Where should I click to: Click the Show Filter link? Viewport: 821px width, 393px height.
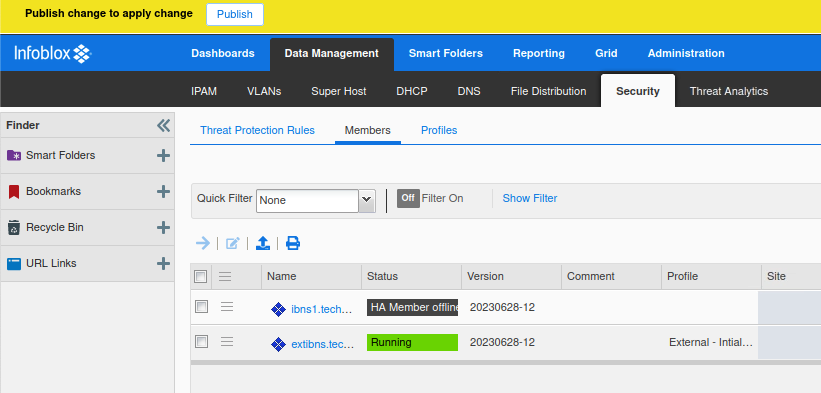click(x=530, y=198)
